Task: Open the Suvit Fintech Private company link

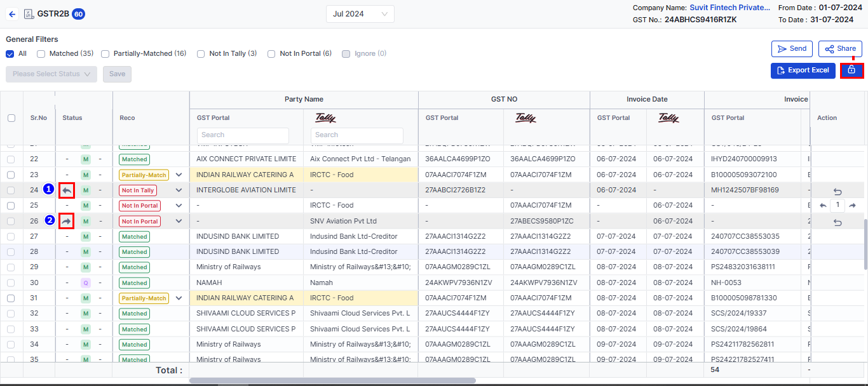Action: [x=729, y=8]
